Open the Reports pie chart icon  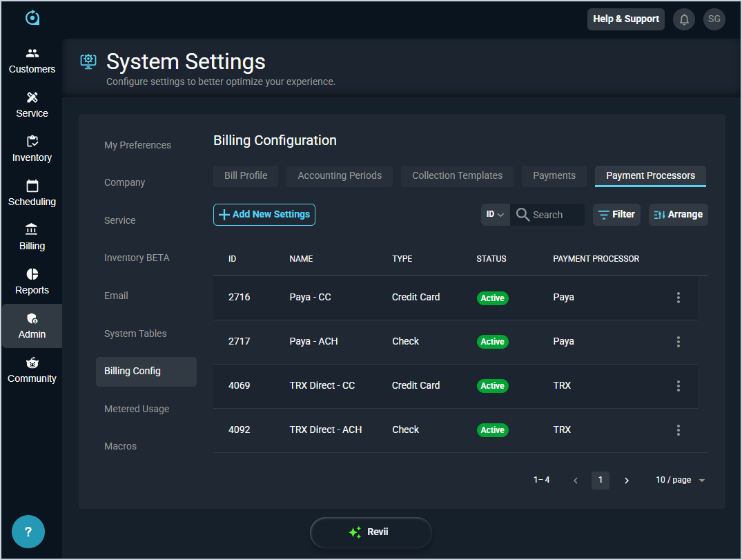32,275
